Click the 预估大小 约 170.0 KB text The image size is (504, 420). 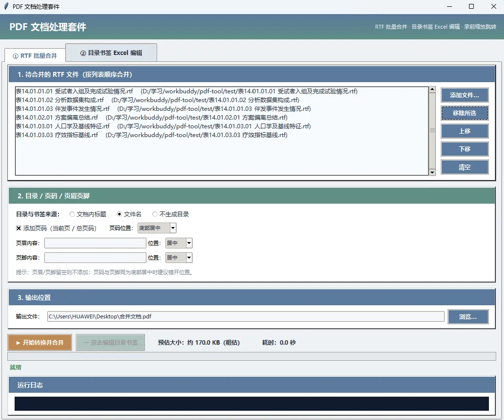click(x=199, y=343)
